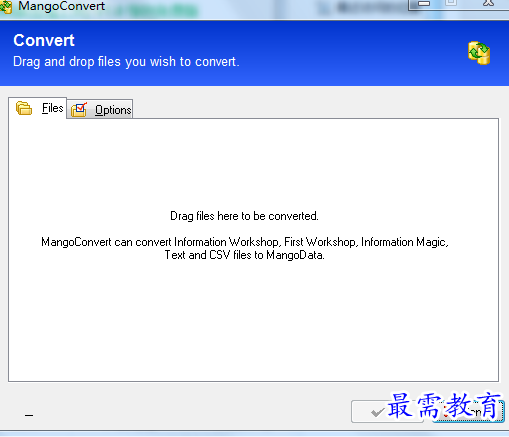Minimize the MangoConvert window
Screen dimensions: 509x437
coord(424,3)
